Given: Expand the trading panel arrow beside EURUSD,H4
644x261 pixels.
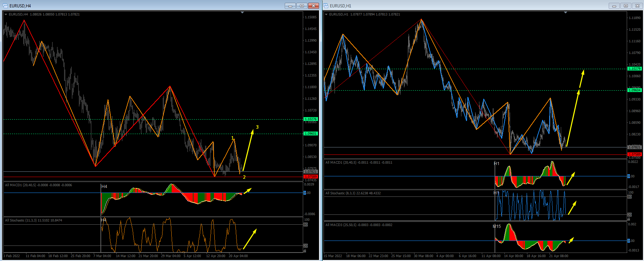Looking at the screenshot, I should (6, 14).
